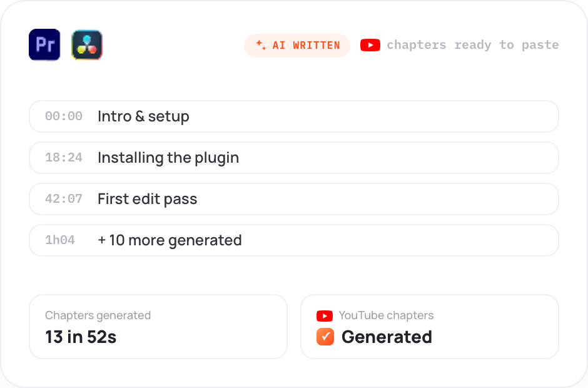Click the 13 in 52s value
This screenshot has width=588, height=388.
pyautogui.click(x=81, y=337)
